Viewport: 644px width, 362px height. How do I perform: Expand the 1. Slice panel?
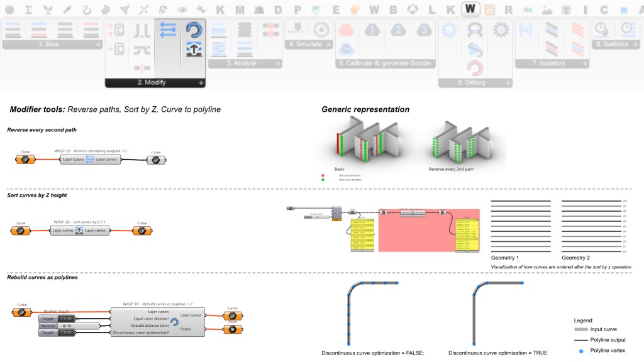pyautogui.click(x=99, y=45)
